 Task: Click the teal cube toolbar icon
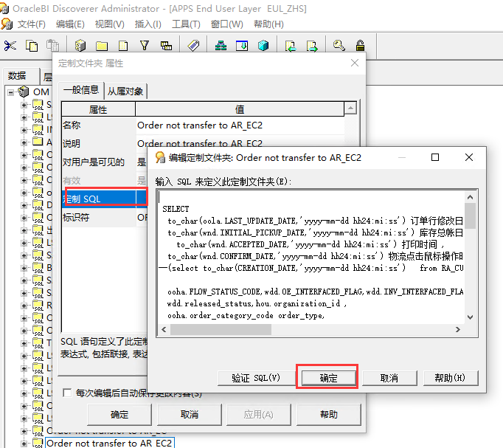coord(263,46)
